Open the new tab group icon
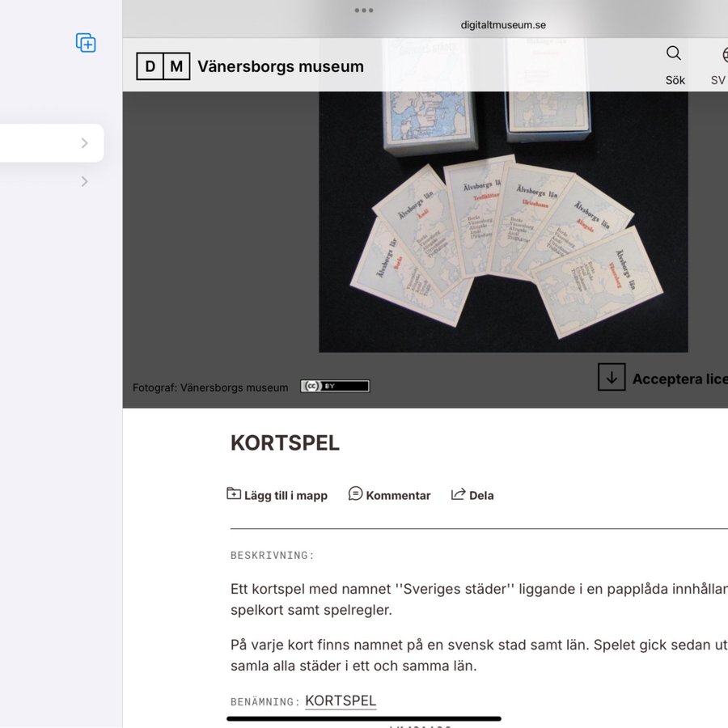Image resolution: width=728 pixels, height=728 pixels. click(x=86, y=43)
